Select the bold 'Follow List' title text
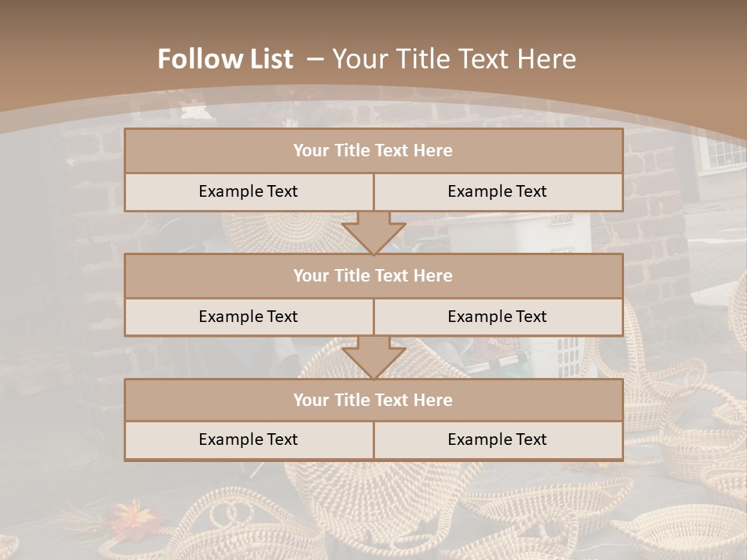Screen dimensions: 747x560 [x=226, y=59]
